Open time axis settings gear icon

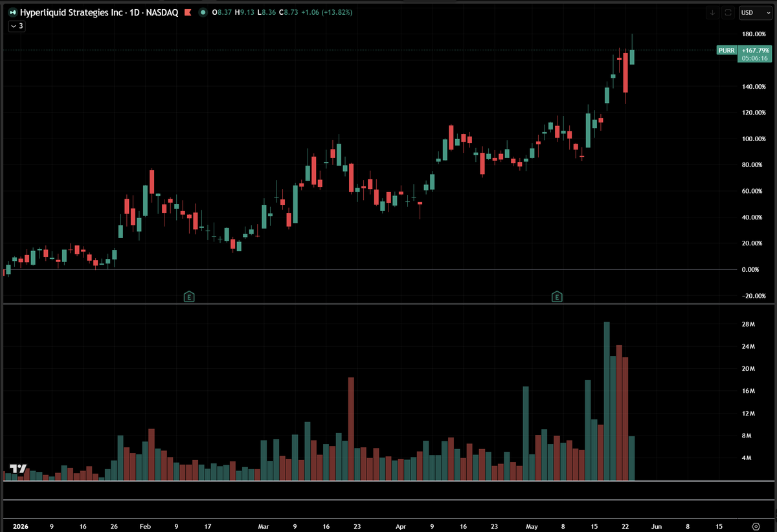coord(756,527)
